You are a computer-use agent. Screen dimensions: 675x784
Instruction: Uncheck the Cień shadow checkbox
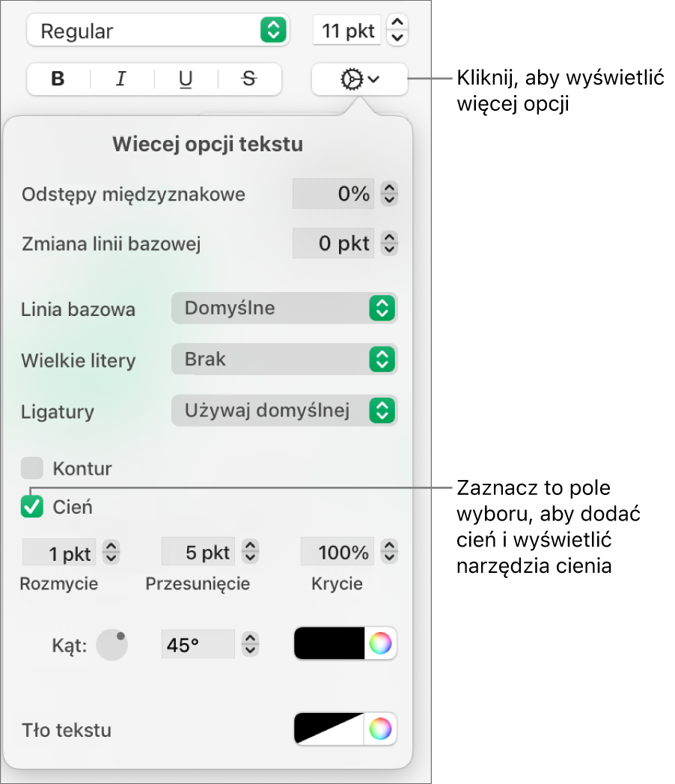point(32,507)
